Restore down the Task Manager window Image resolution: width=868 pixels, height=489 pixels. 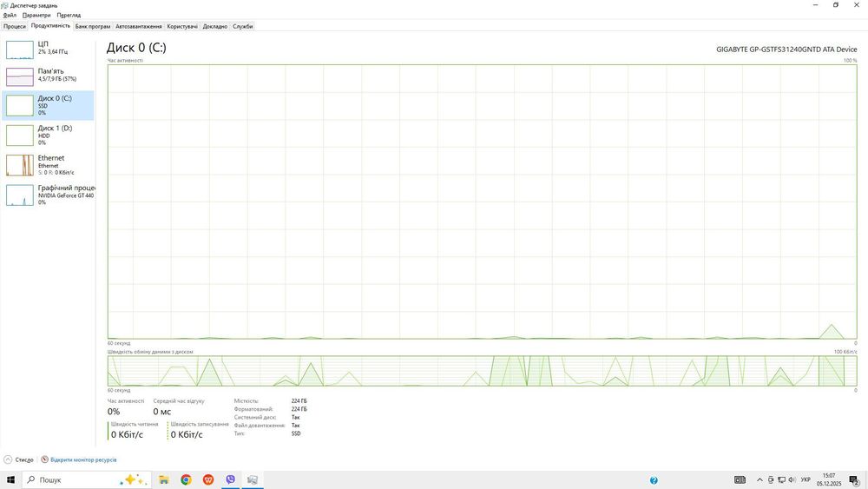835,5
